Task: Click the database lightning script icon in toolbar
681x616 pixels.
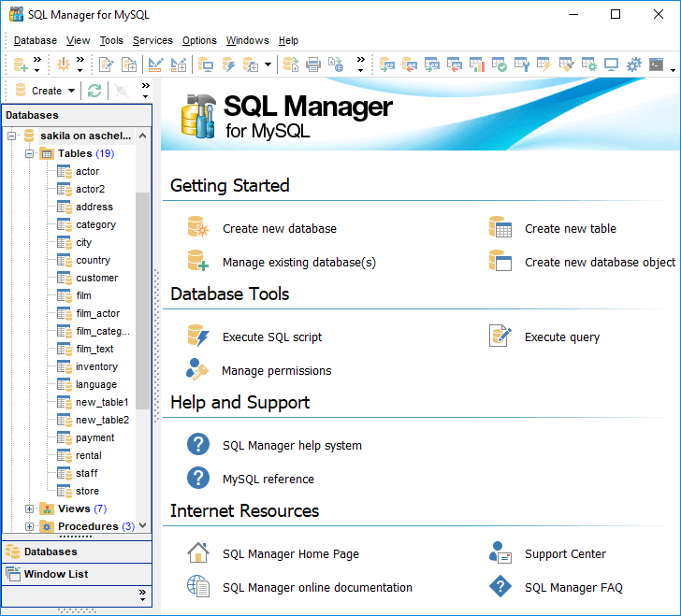Action: (x=228, y=64)
